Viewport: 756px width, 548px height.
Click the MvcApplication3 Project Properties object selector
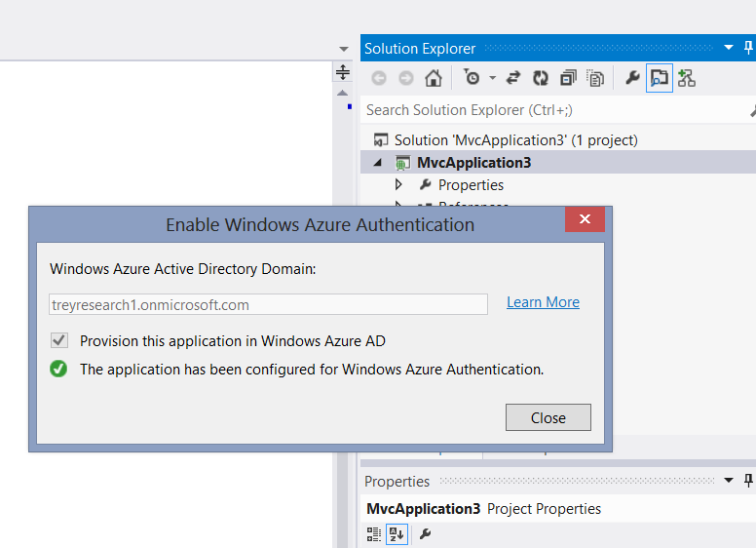click(x=558, y=508)
